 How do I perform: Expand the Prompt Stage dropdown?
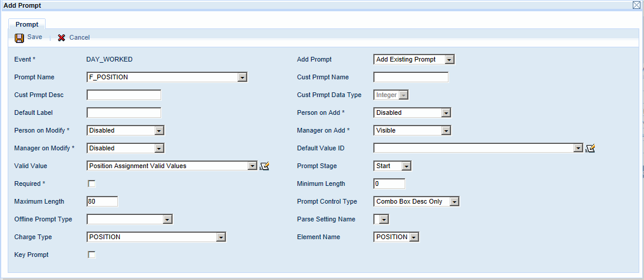pyautogui.click(x=406, y=166)
